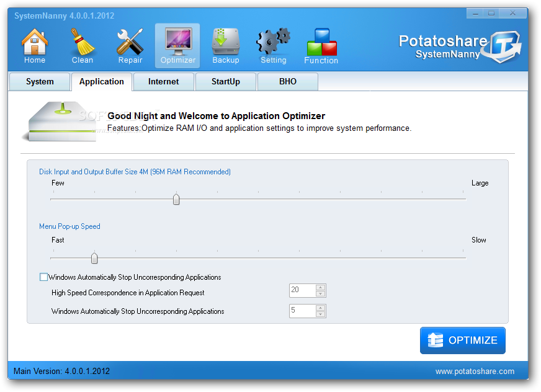Maximize the SystemNanny window
This screenshot has width=541, height=392.
coord(491,14)
